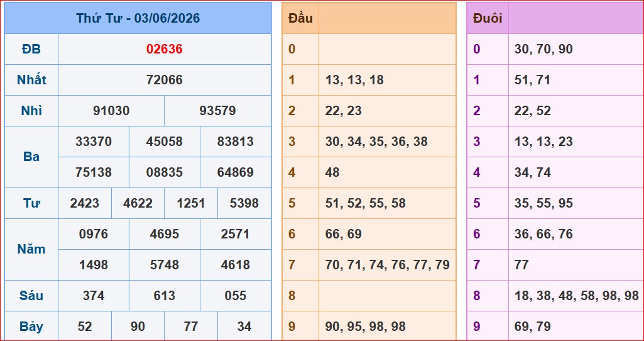644x341 pixels.
Task: Select Tư prize number 2423
Action: pos(85,203)
